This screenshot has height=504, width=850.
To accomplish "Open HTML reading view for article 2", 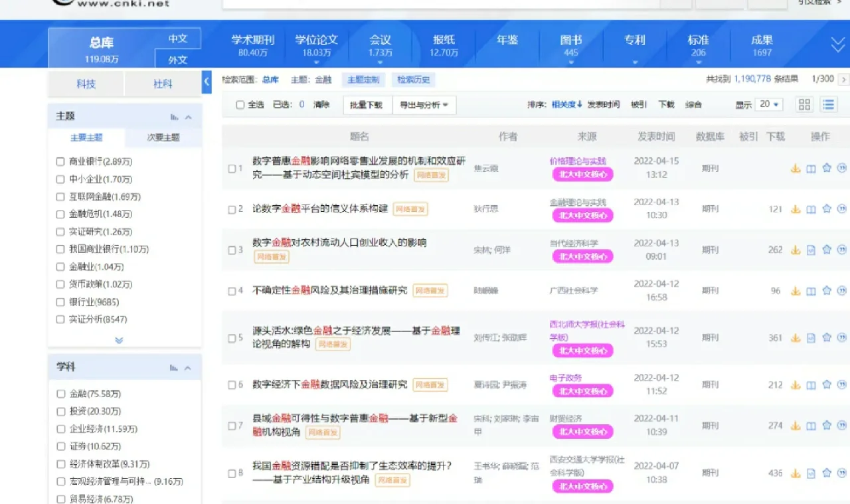I will [811, 208].
